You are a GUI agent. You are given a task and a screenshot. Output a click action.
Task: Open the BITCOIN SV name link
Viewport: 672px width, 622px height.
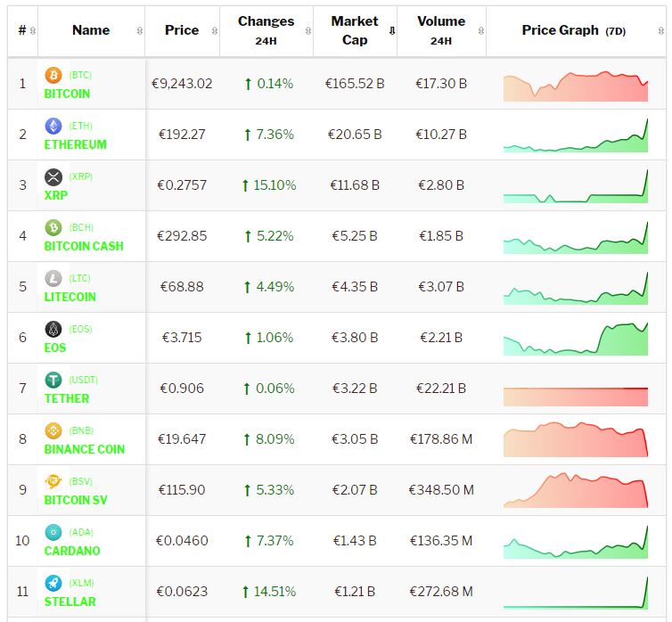[76, 500]
